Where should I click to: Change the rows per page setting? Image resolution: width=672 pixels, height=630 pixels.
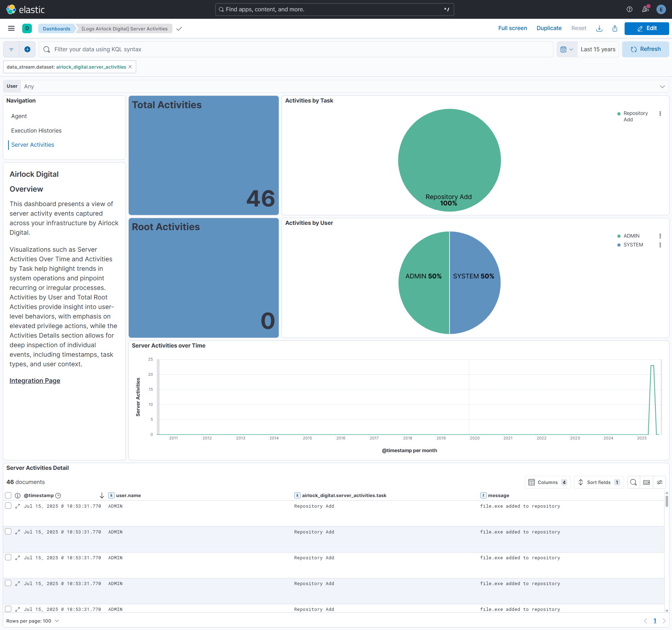coord(33,621)
